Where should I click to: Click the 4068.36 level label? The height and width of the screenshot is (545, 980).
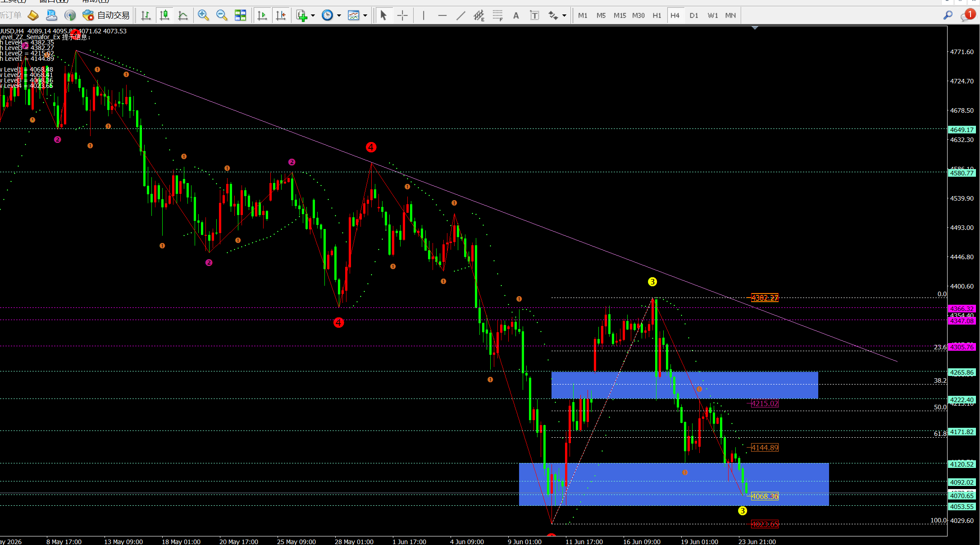coord(765,496)
